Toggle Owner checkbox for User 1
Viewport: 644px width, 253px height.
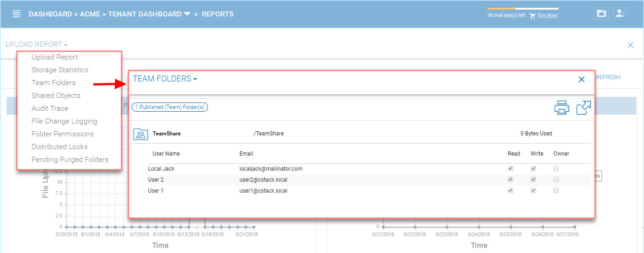tap(556, 190)
